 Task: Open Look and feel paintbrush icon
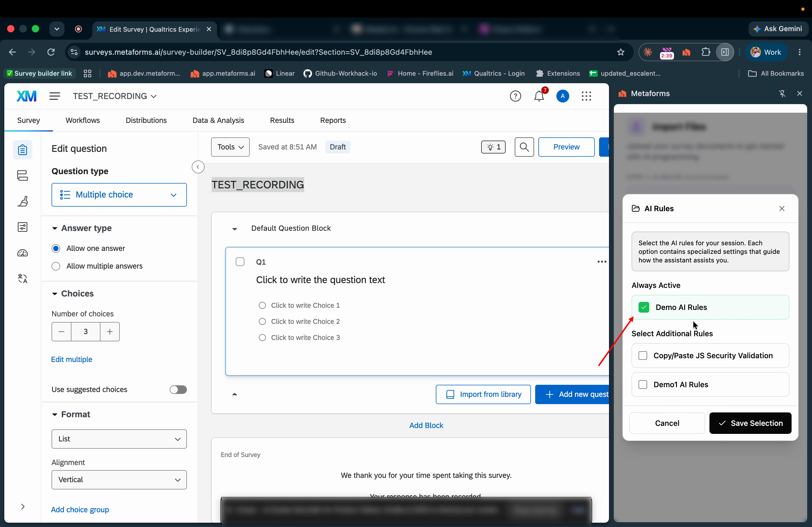(x=23, y=201)
